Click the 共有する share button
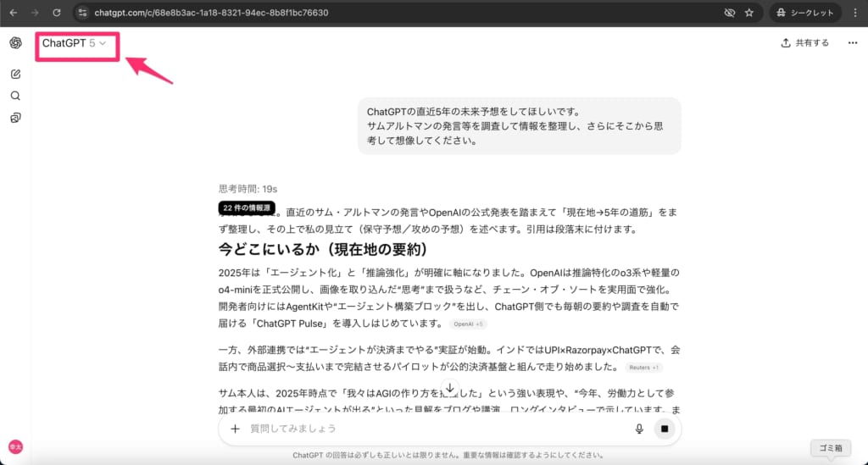Screen dimensions: 868x465 tap(805, 43)
